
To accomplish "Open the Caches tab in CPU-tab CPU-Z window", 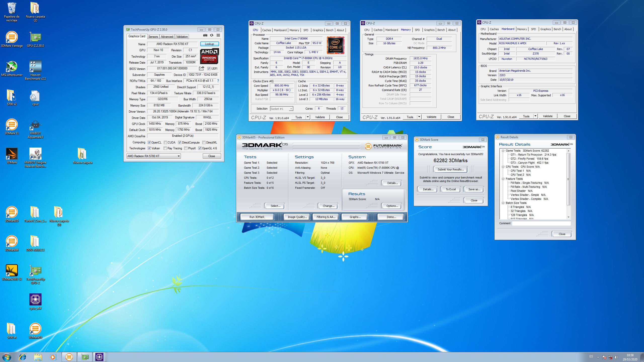I will point(266,30).
